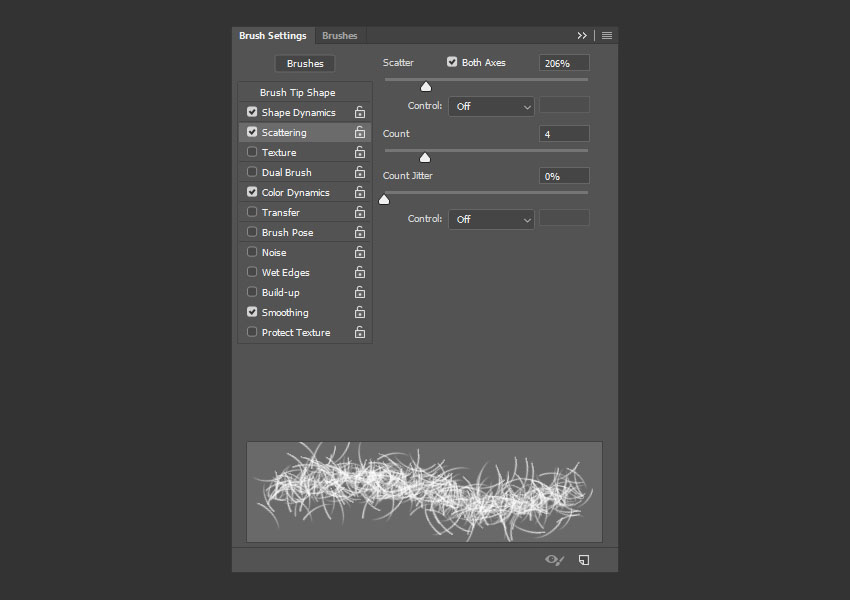Enable the Wet Edges checkbox
Screen dimensions: 850x600
click(x=252, y=272)
